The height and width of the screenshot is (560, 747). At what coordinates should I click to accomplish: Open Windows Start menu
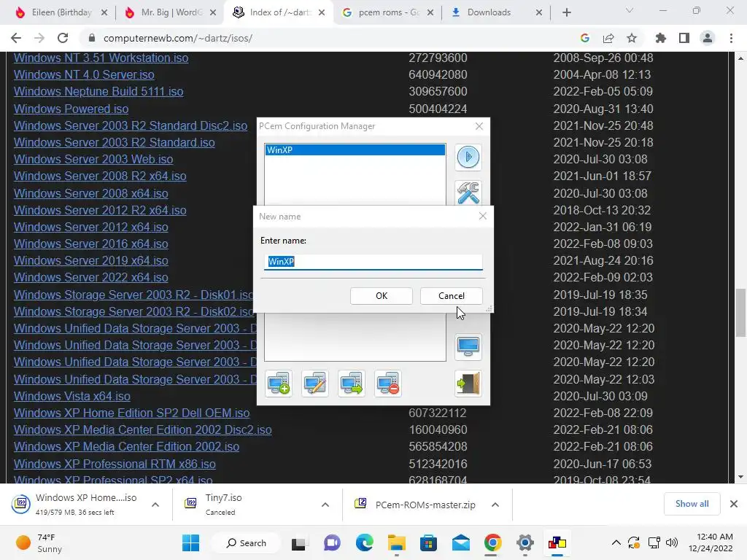click(190, 542)
